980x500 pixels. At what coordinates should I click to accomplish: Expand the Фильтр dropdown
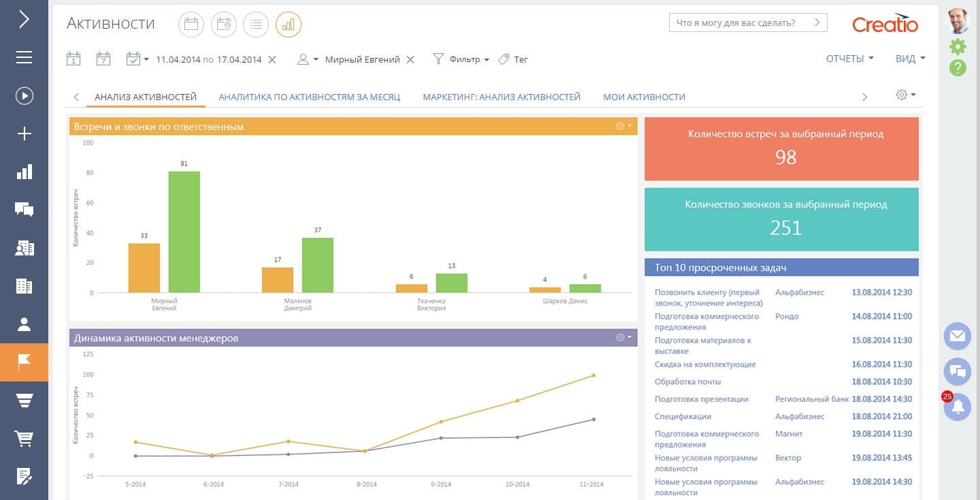coord(461,59)
